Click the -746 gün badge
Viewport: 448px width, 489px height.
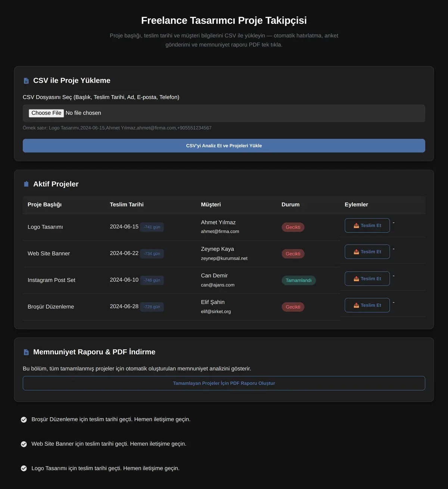152,280
